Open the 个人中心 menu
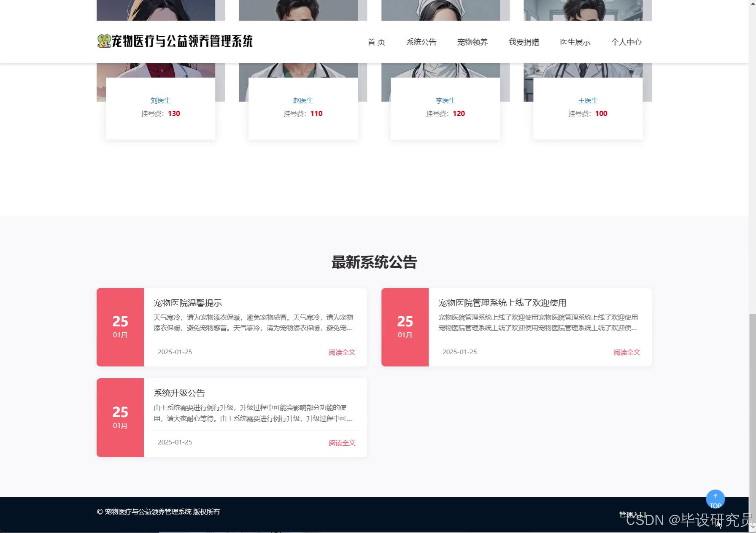 626,42
